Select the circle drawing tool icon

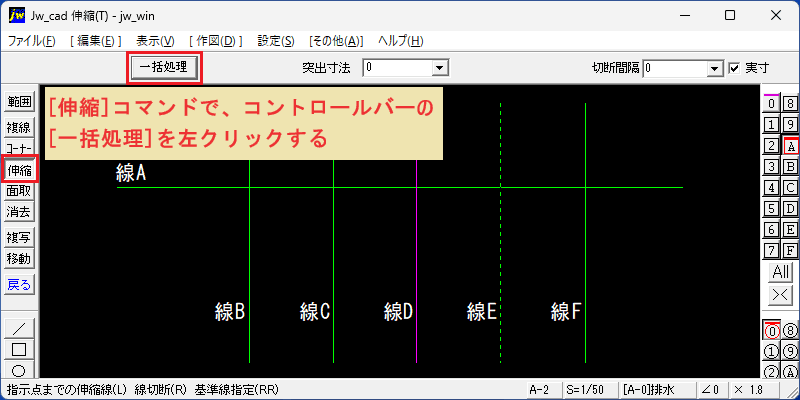pos(19,369)
